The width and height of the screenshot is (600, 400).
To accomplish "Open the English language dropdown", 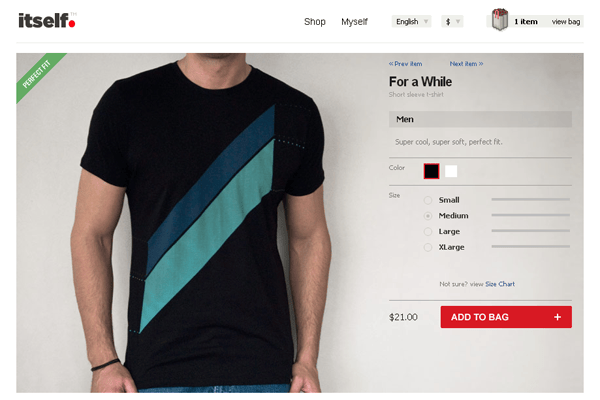I will pyautogui.click(x=411, y=21).
